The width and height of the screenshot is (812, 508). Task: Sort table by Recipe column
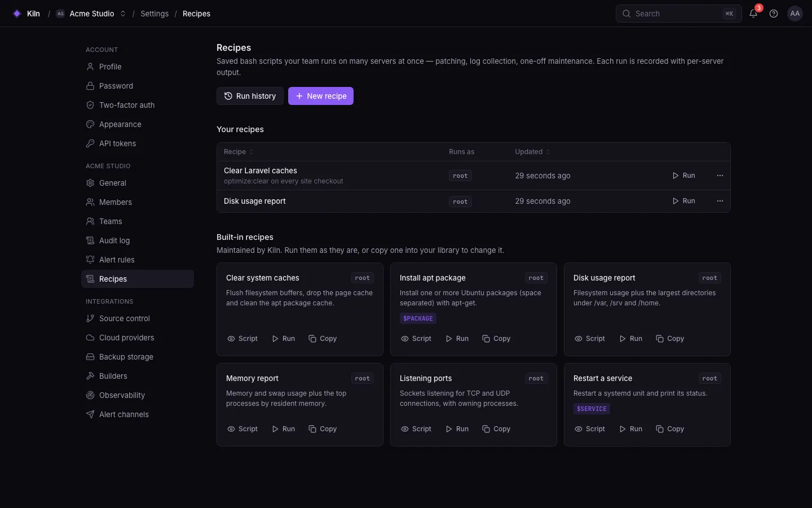pyautogui.click(x=239, y=152)
